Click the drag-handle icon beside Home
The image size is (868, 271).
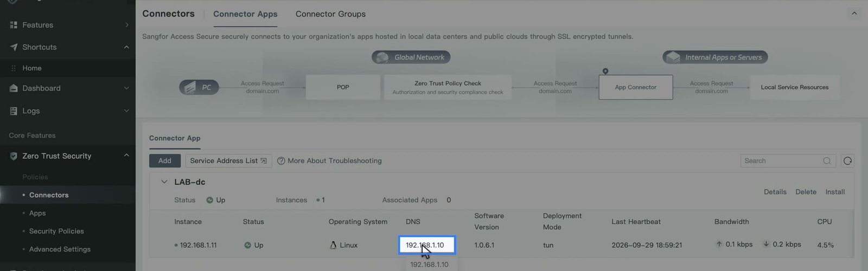[x=14, y=68]
